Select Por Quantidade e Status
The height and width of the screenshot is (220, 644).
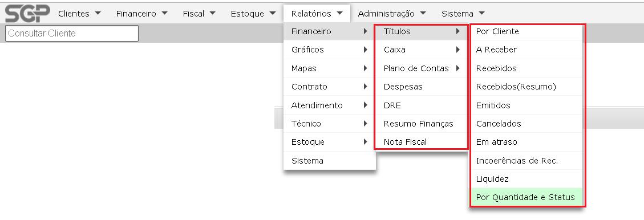[527, 197]
